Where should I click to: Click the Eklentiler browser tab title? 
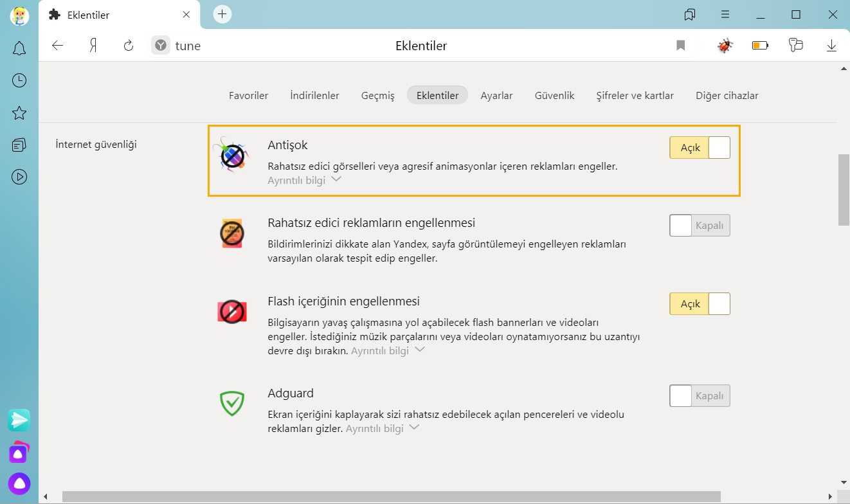tap(89, 14)
